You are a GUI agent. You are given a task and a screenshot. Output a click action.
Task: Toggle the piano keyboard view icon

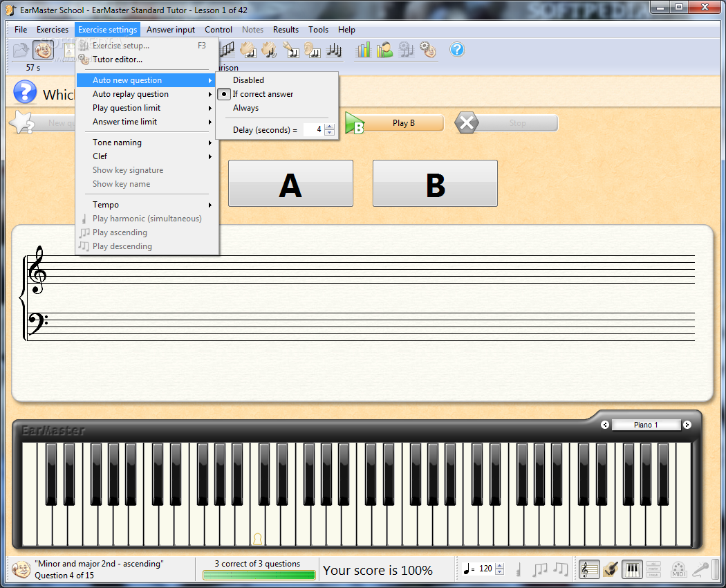tap(633, 569)
